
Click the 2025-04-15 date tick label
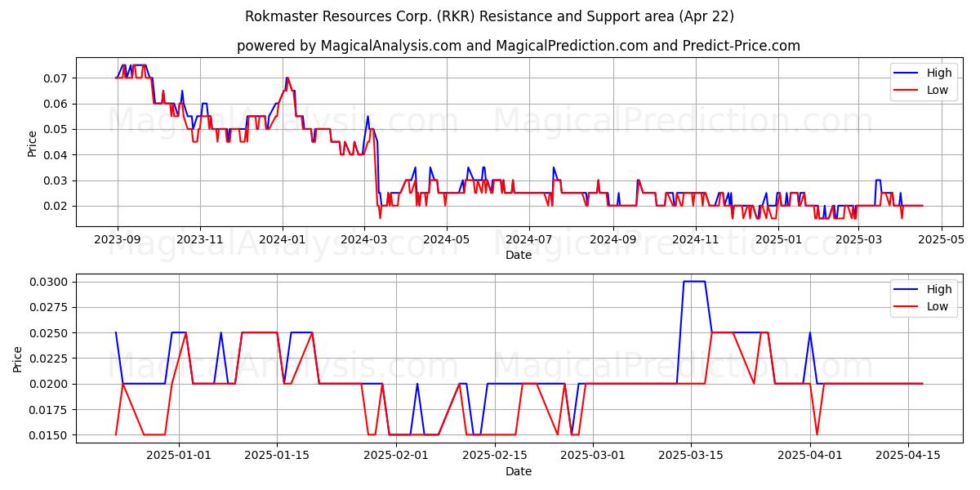(x=908, y=456)
